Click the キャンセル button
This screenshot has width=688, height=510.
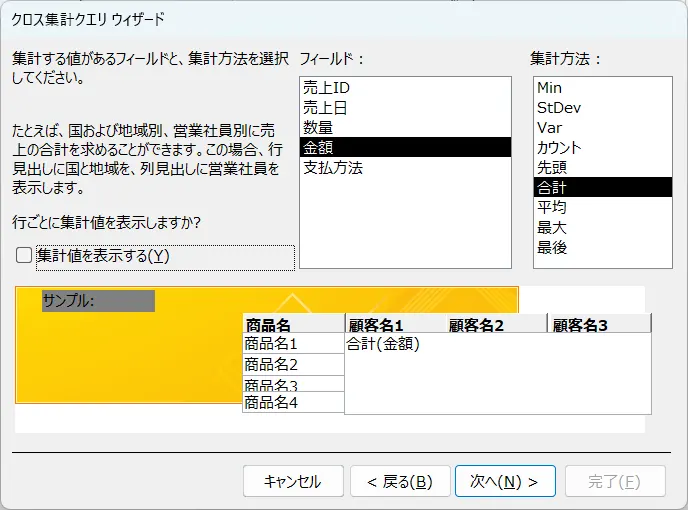[293, 481]
